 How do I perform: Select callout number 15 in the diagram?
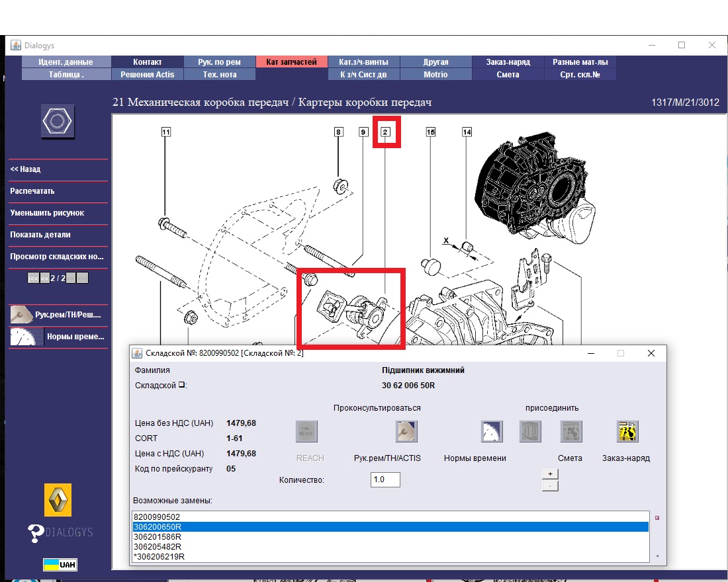point(430,132)
